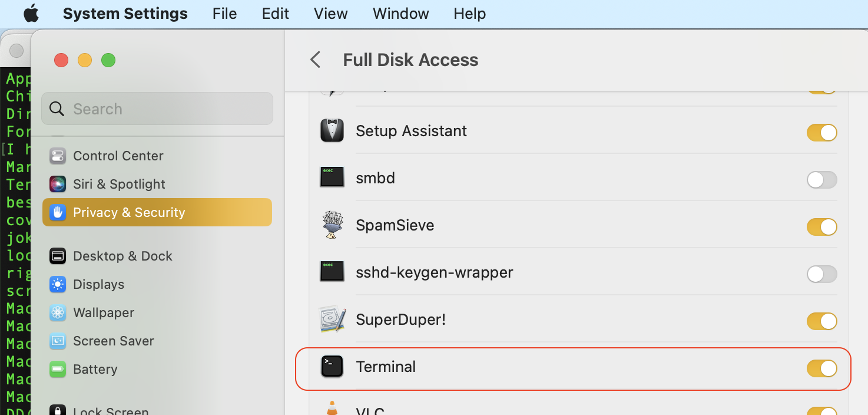The height and width of the screenshot is (415, 868).
Task: Click the SpamSieve app icon
Action: coord(332,225)
